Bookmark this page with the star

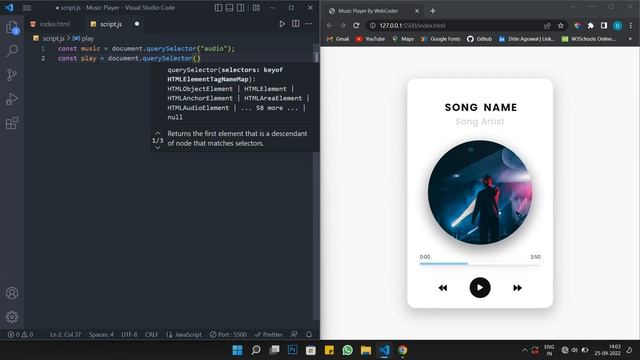click(x=560, y=25)
